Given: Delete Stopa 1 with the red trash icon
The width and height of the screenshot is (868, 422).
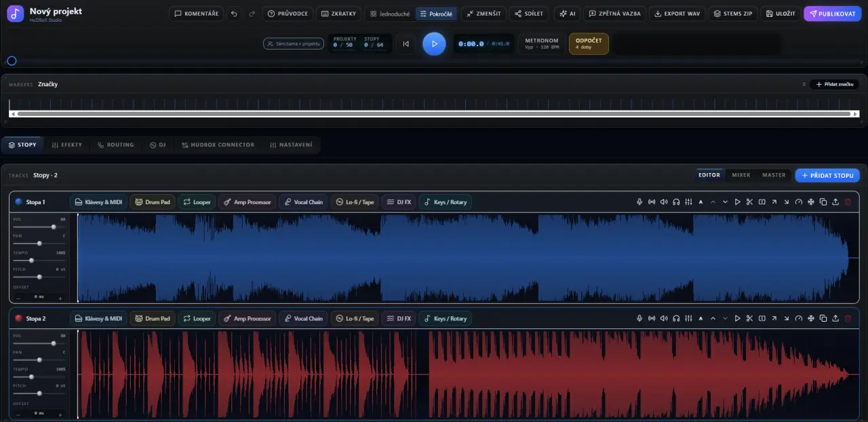Looking at the screenshot, I should pos(848,202).
